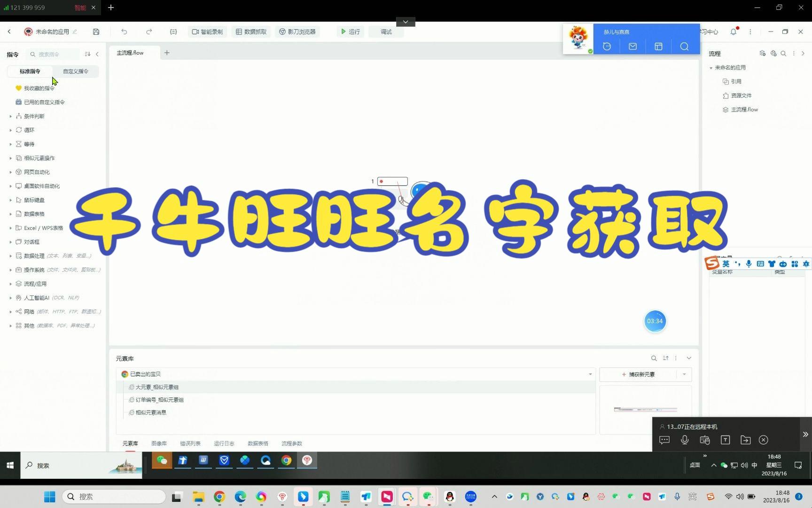Image resolution: width=812 pixels, height=508 pixels.
Task: Collapse the 元素库 panel chevron
Action: (689, 358)
